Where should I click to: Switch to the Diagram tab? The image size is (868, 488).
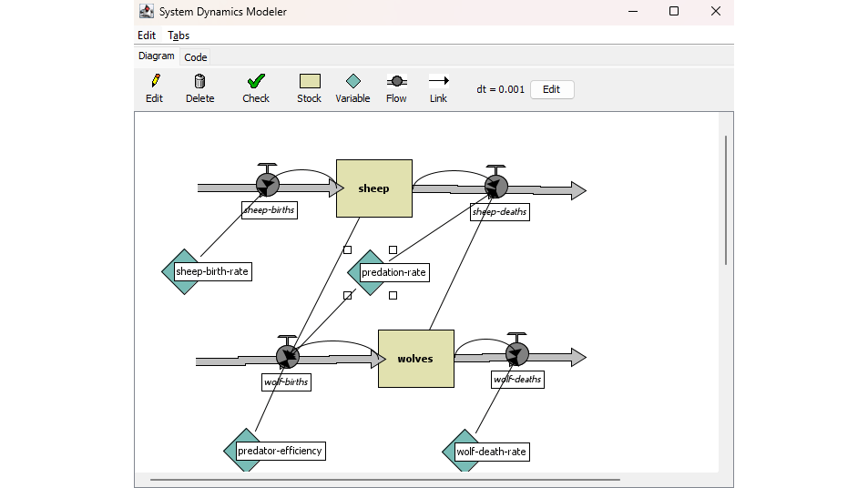[156, 56]
